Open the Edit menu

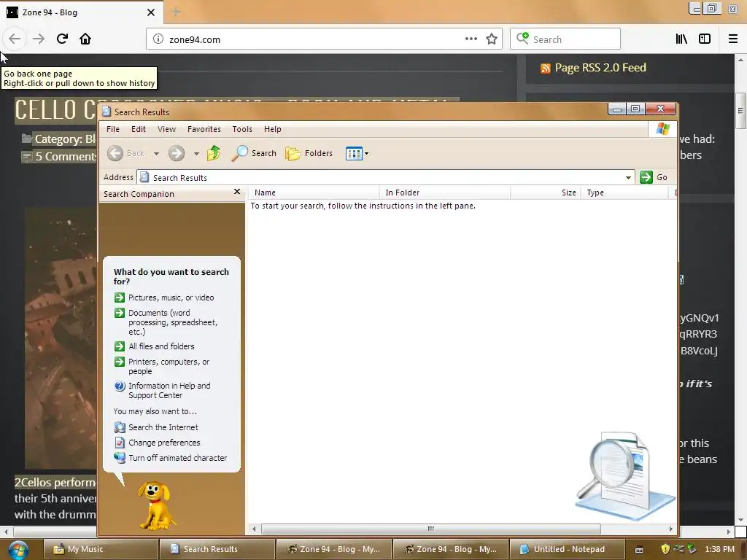(x=139, y=129)
